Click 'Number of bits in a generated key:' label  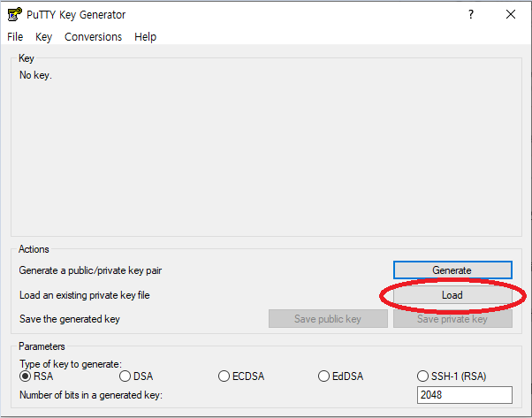[x=91, y=395]
